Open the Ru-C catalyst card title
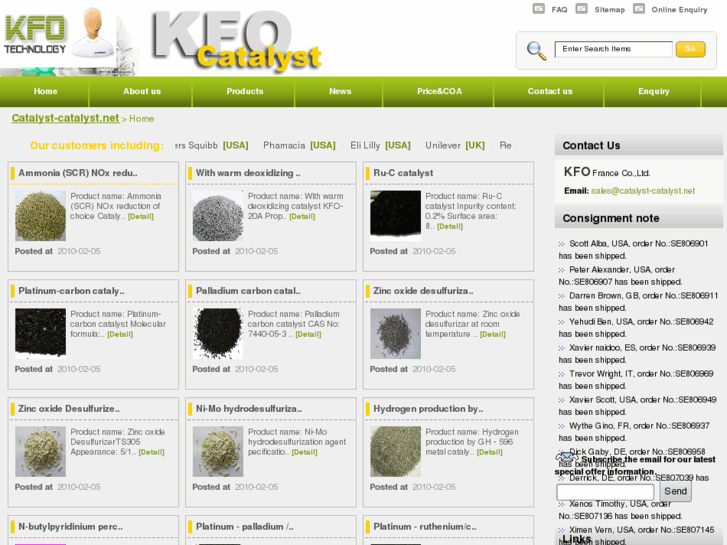 tap(403, 173)
